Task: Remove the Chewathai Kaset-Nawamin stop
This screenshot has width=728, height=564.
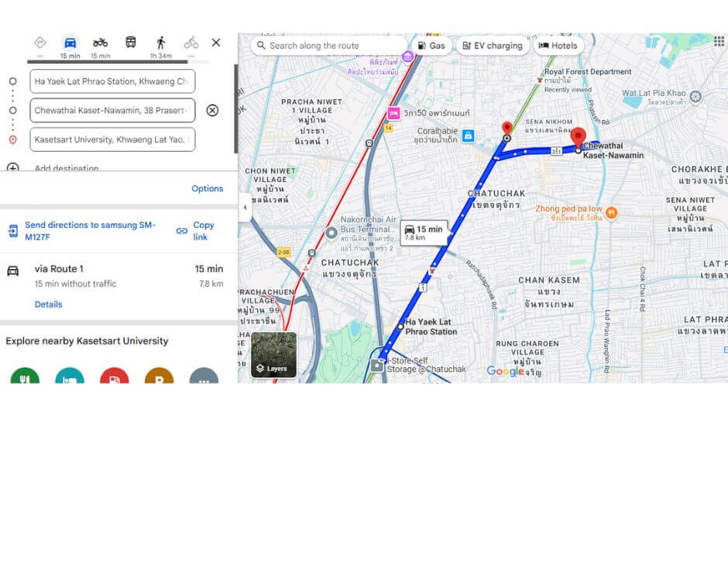Action: pyautogui.click(x=212, y=111)
